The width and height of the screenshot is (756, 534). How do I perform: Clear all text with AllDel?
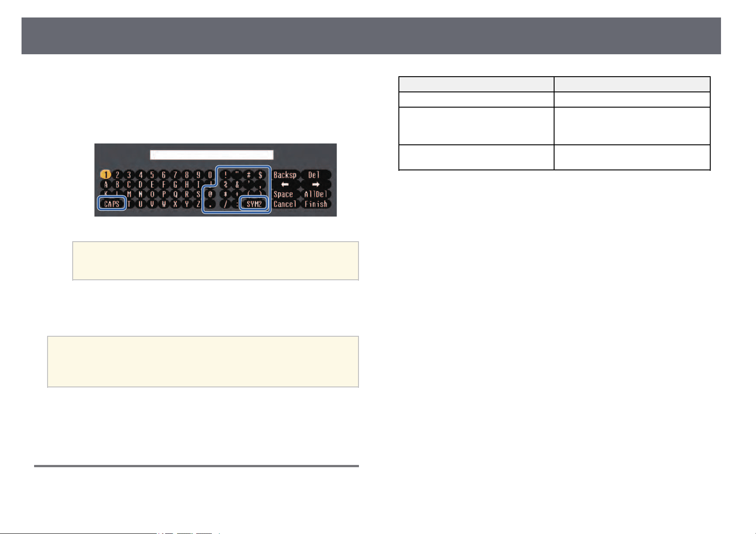315,194
